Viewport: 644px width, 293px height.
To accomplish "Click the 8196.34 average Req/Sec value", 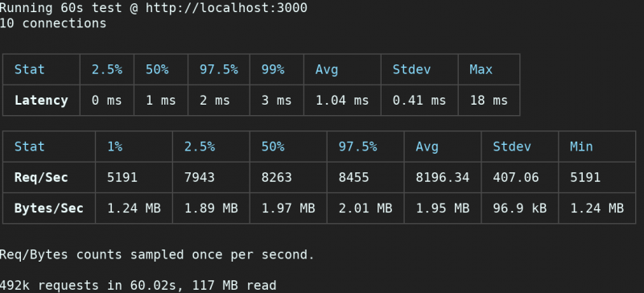I will point(442,177).
